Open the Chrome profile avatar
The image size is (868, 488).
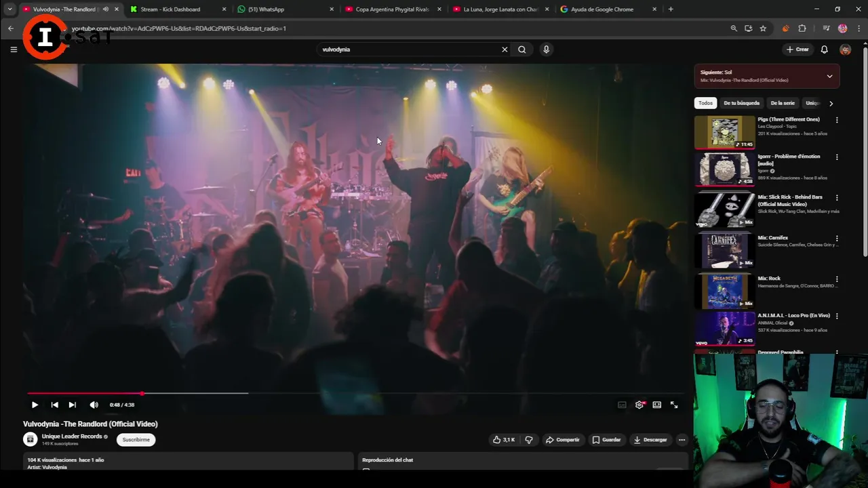(842, 28)
